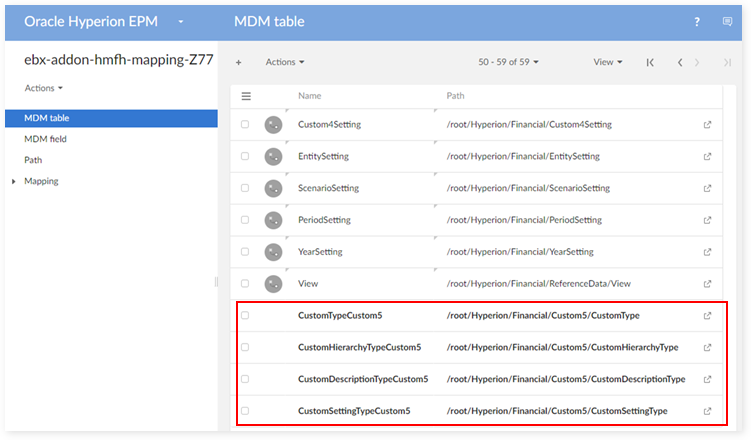Image resolution: width=751 pixels, height=440 pixels.
Task: Open the CustomHierarchyTypeCustom5 record external link icon
Action: click(707, 348)
